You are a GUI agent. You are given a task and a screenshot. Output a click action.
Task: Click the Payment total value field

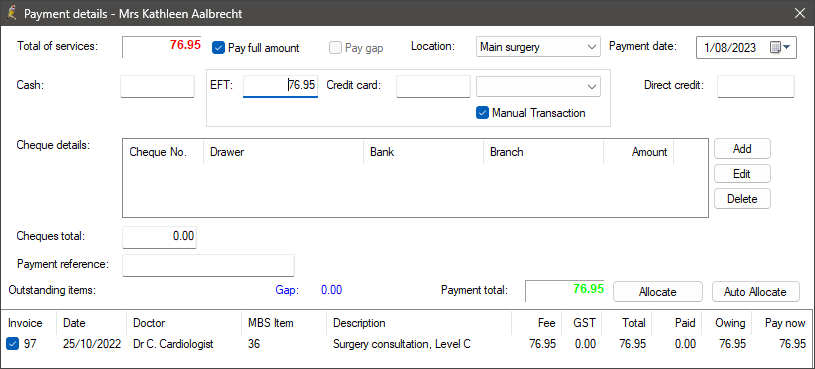point(564,291)
